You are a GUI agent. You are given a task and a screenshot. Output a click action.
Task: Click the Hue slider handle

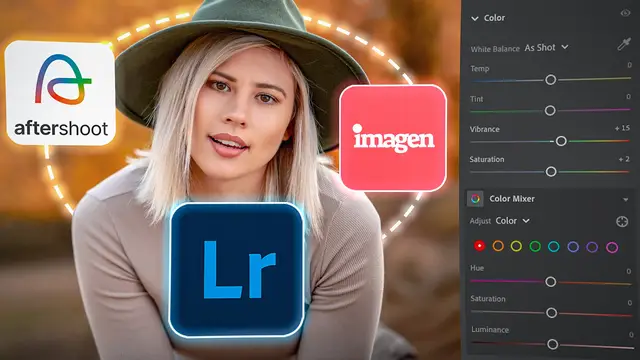point(551,282)
